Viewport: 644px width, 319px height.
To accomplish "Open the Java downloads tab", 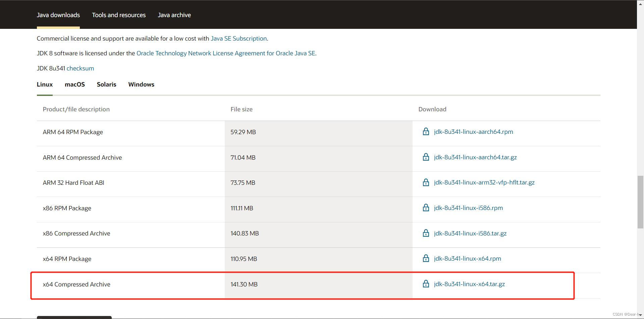I will pos(58,15).
